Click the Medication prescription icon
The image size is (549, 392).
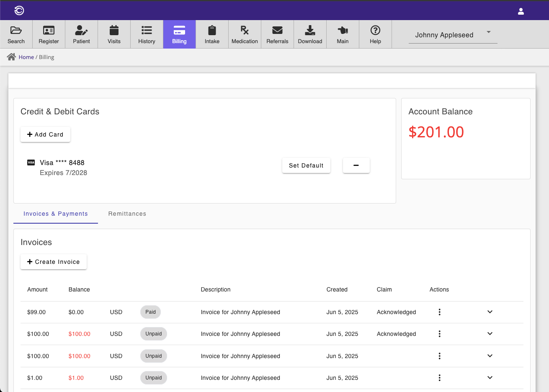[245, 34]
